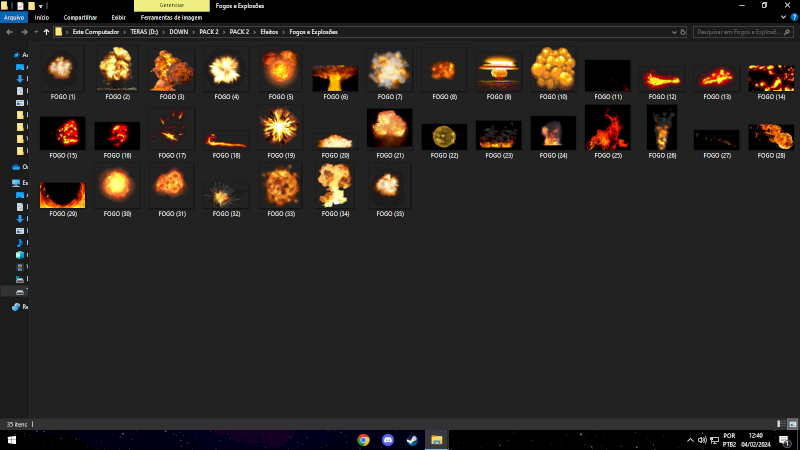Screen dimensions: 800x450
Task: Open the notification center icon
Action: click(x=785, y=440)
